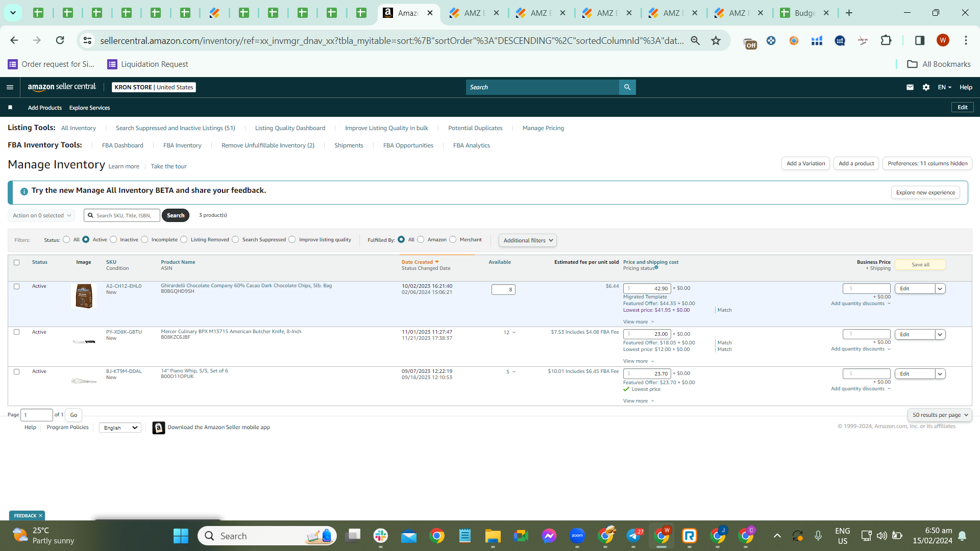
Task: Select the Status All radio button
Action: [66, 239]
